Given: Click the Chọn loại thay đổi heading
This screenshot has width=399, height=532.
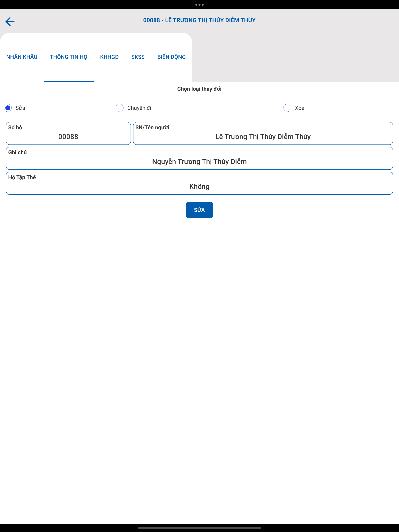Looking at the screenshot, I should [199, 89].
